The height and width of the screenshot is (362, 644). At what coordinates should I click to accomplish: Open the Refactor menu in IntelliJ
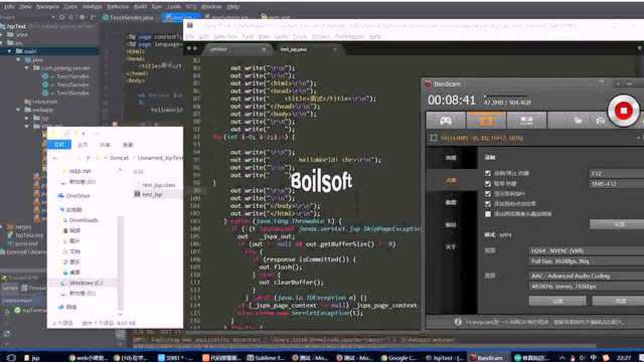pos(118,7)
